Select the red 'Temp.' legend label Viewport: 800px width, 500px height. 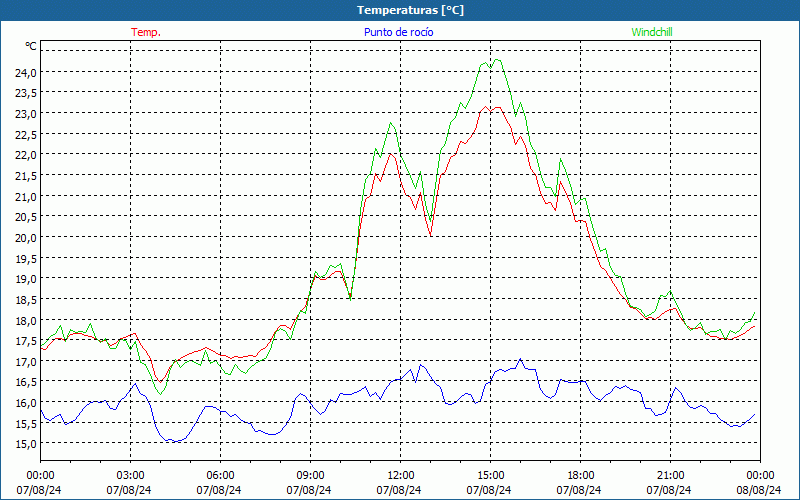[x=146, y=32]
